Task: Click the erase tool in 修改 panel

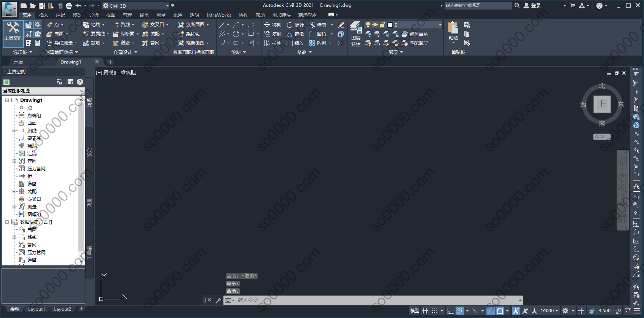Action: pos(341,25)
